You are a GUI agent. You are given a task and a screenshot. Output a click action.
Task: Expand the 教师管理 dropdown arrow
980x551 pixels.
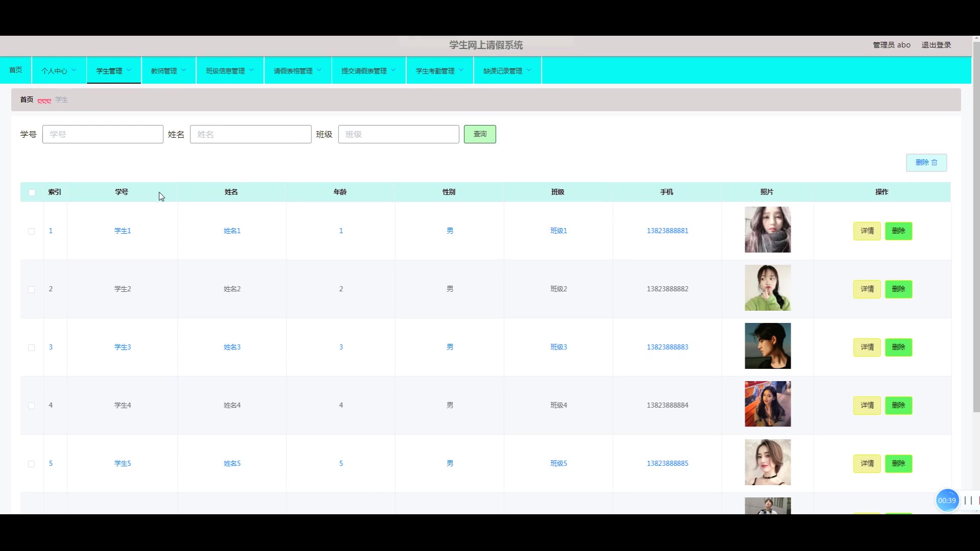(184, 70)
